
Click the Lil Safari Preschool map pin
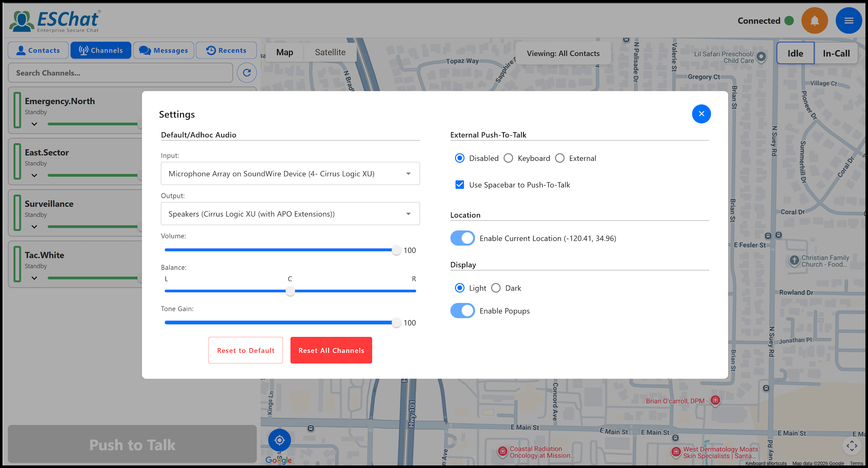click(761, 57)
